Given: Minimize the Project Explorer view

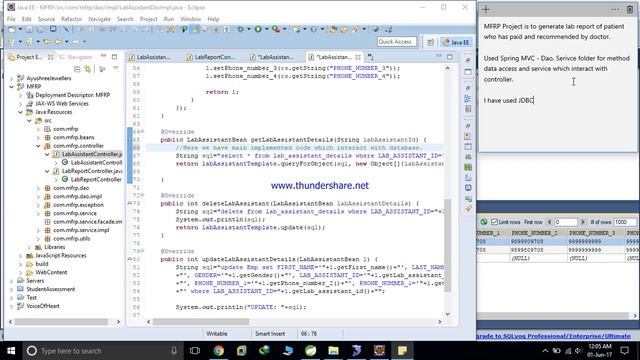Looking at the screenshot, I should click(x=104, y=56).
